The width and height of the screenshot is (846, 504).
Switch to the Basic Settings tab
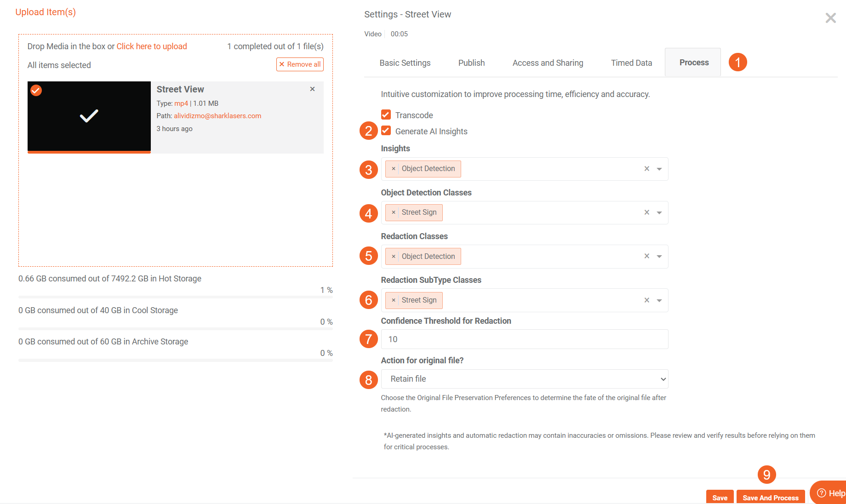(405, 63)
